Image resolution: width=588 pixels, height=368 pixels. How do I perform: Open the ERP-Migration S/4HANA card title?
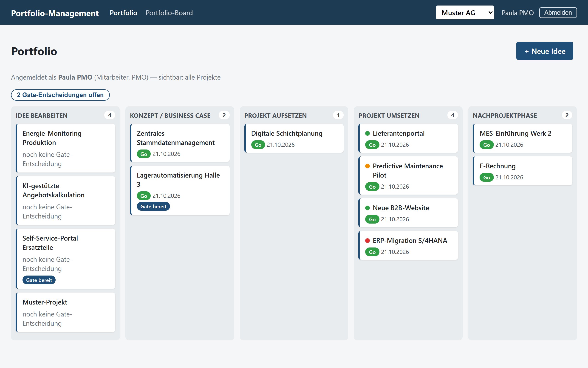pyautogui.click(x=410, y=241)
